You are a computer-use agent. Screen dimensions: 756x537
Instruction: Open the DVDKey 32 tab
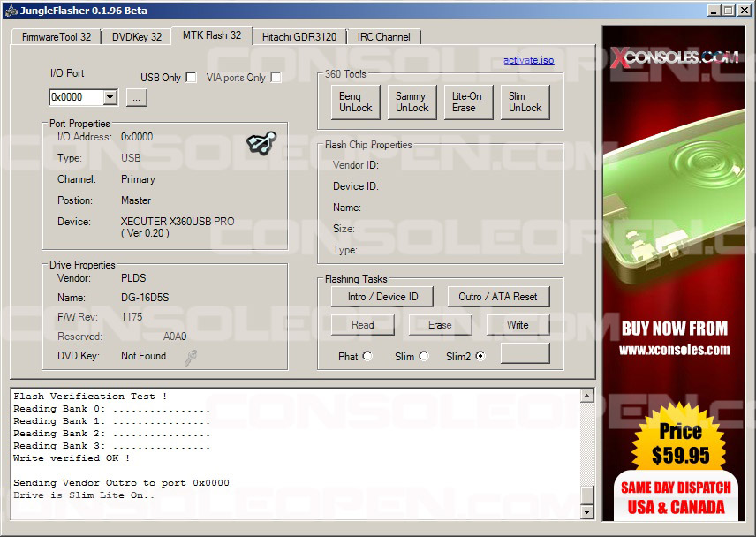coord(137,37)
